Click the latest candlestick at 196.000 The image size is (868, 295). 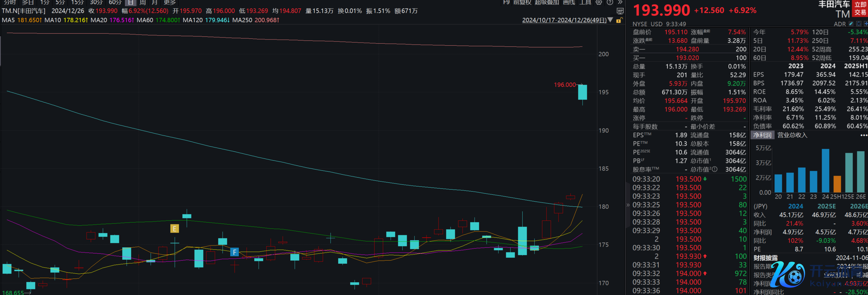(582, 92)
